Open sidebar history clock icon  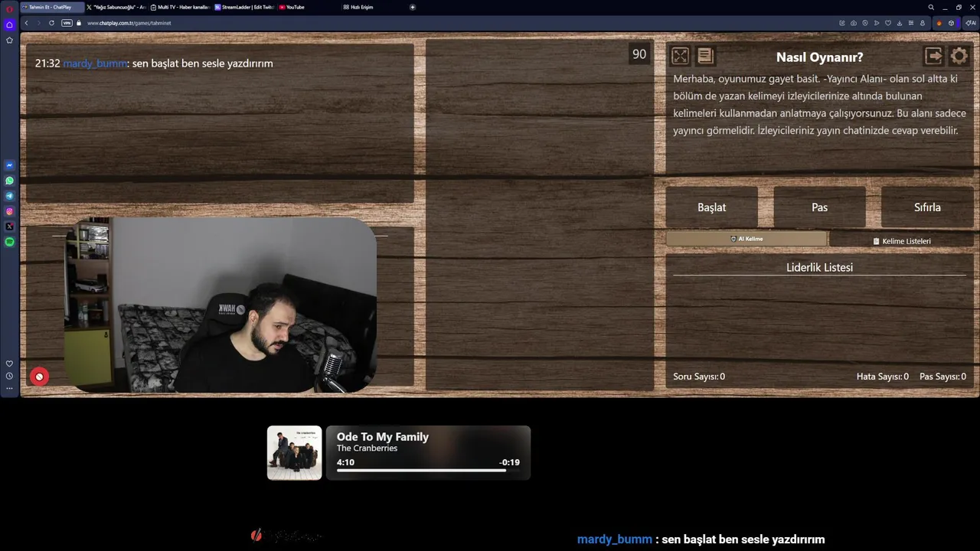pos(9,376)
